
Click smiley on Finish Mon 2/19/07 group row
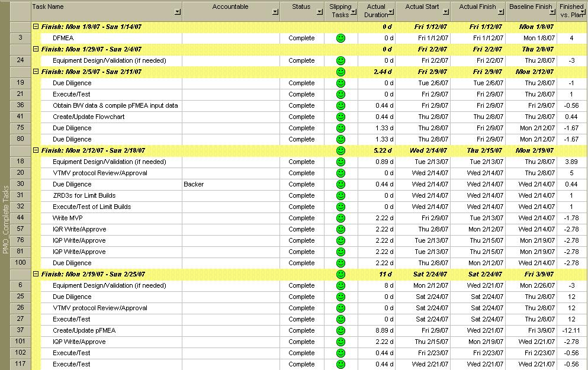tap(340, 274)
